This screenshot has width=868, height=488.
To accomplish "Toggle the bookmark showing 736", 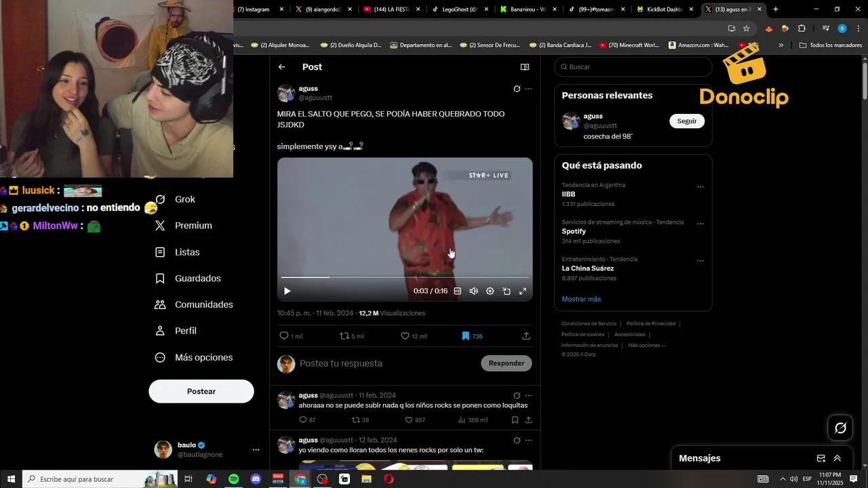I will [x=465, y=335].
